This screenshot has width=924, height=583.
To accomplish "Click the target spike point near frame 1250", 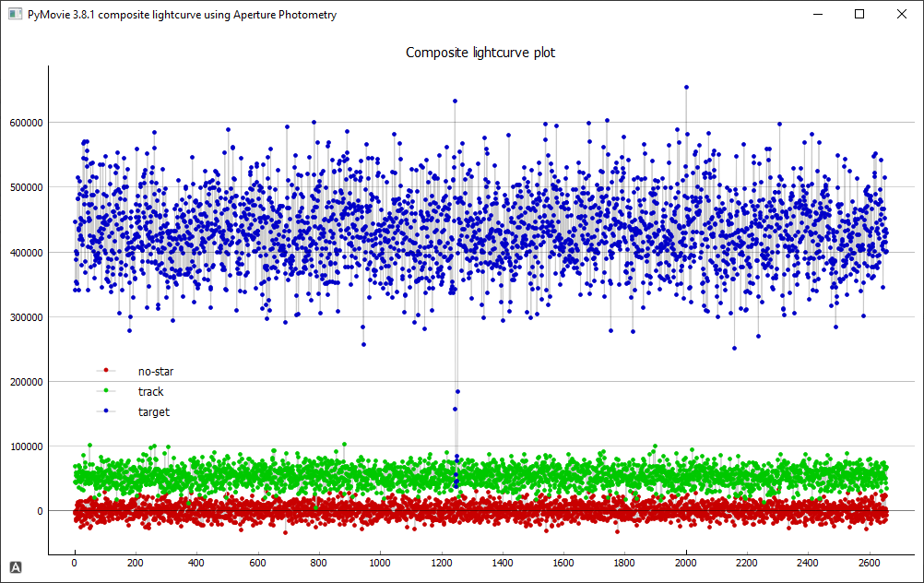I will tap(455, 101).
